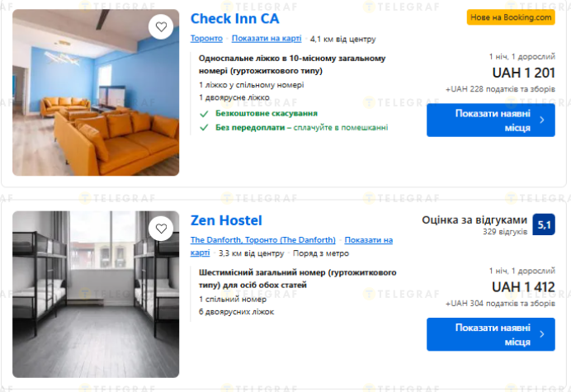Open Check Inn CA orange sofa photo
This screenshot has height=392, width=571.
click(x=96, y=92)
